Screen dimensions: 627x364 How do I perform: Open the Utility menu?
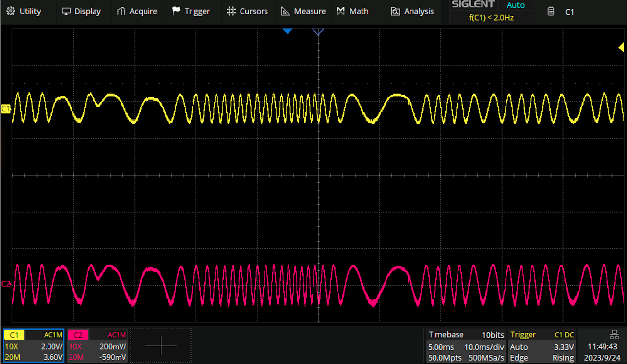click(24, 11)
